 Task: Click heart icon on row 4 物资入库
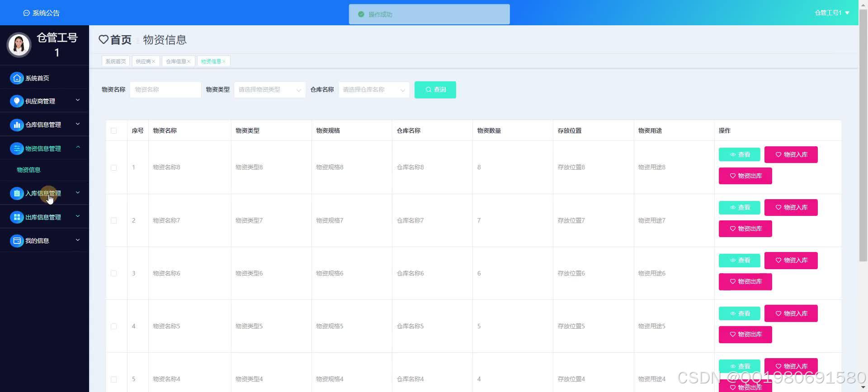coord(778,313)
